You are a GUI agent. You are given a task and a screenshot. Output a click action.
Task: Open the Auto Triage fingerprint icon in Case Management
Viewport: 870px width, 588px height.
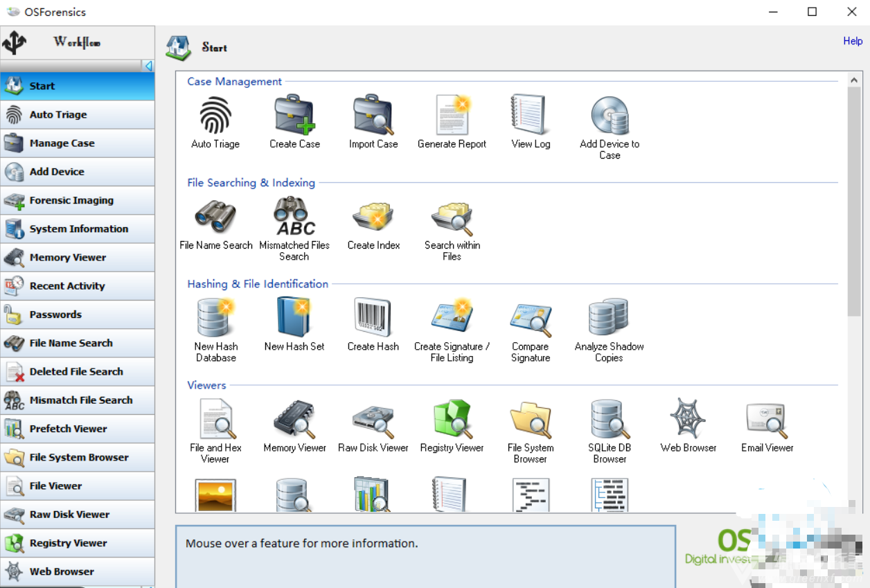click(215, 115)
